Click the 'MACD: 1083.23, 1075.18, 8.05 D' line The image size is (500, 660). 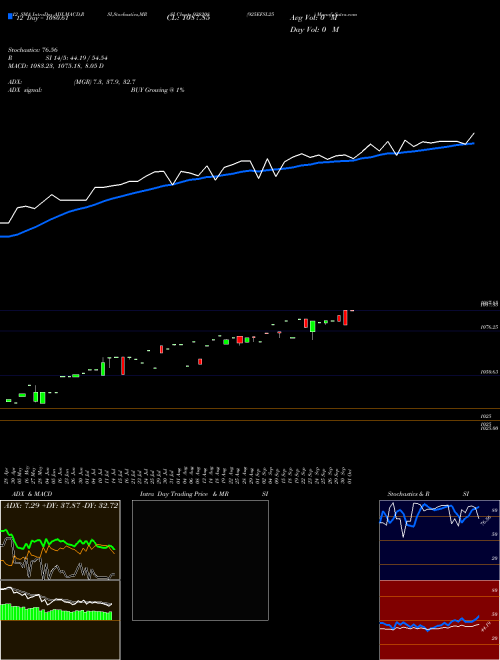click(x=56, y=66)
